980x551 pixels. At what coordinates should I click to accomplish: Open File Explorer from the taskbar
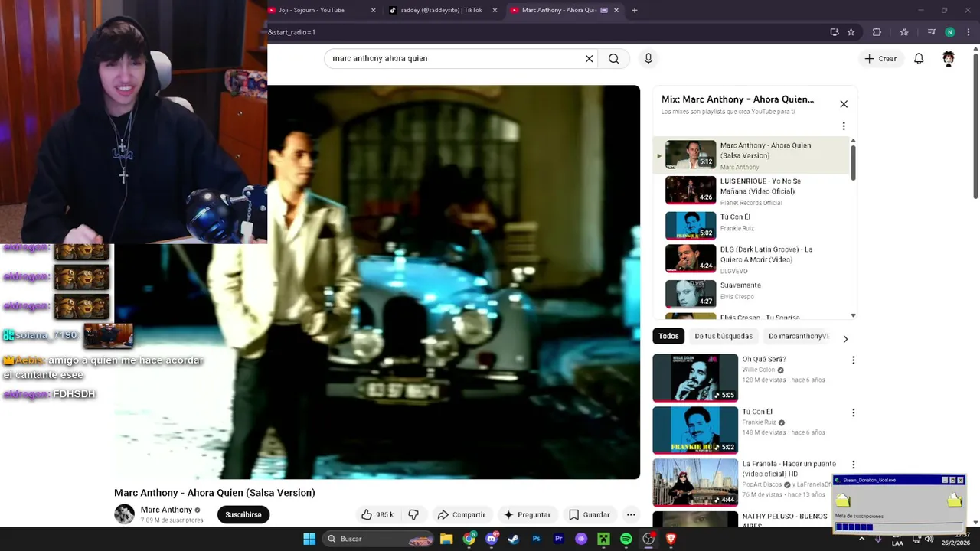click(446, 539)
